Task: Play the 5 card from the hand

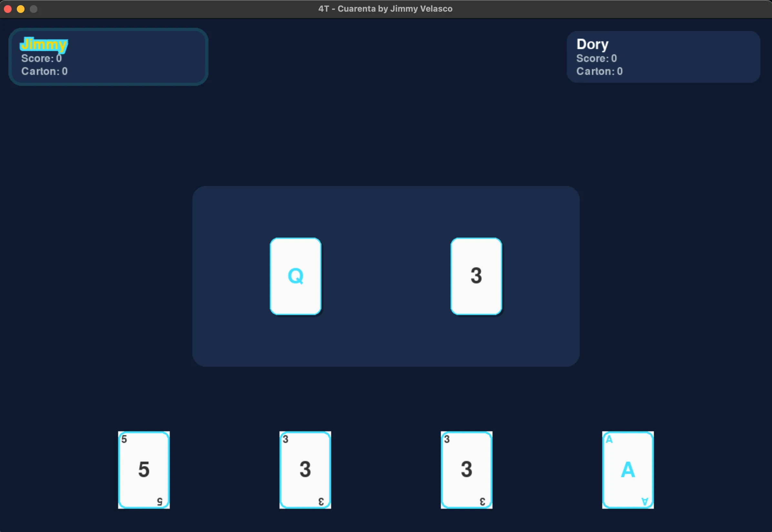Action: [x=144, y=470]
